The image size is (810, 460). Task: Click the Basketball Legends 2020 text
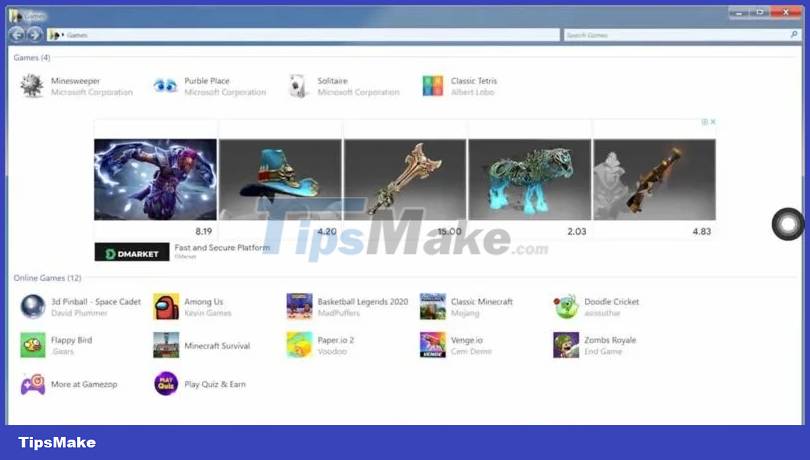click(x=363, y=301)
